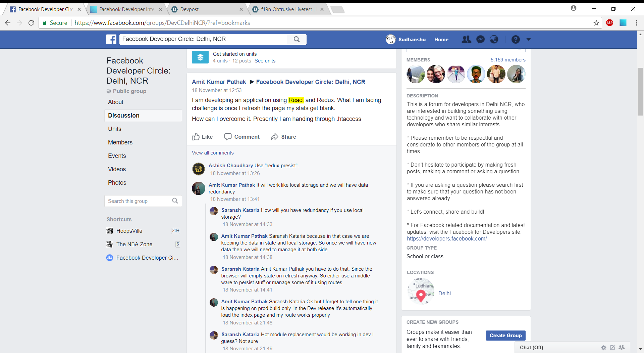Open the Friend Requests icon
Viewport: 644px width, 353px height.
tap(466, 39)
